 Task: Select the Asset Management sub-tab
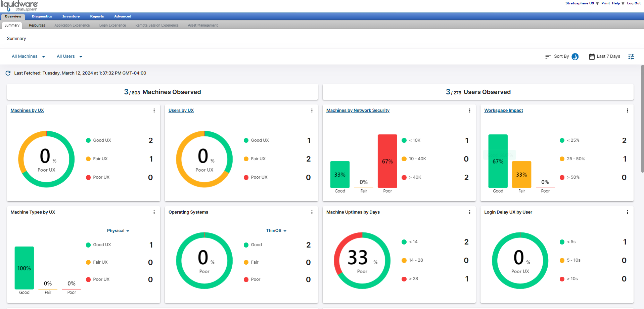pyautogui.click(x=203, y=26)
